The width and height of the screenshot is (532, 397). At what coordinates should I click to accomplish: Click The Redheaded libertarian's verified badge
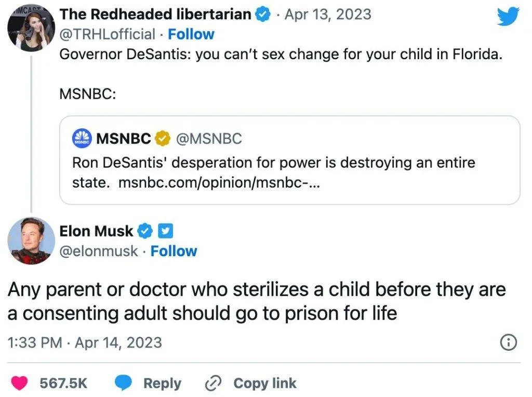264,15
